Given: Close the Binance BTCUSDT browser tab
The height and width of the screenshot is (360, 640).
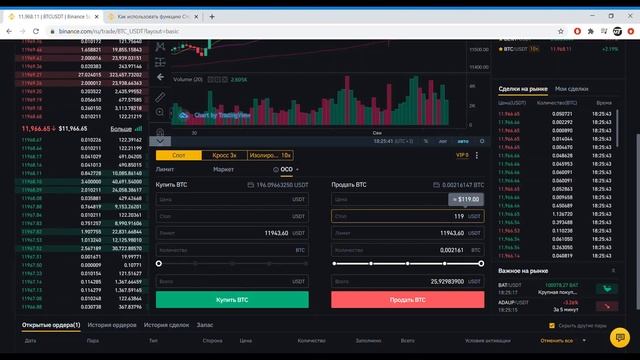Looking at the screenshot, I should (x=97, y=17).
